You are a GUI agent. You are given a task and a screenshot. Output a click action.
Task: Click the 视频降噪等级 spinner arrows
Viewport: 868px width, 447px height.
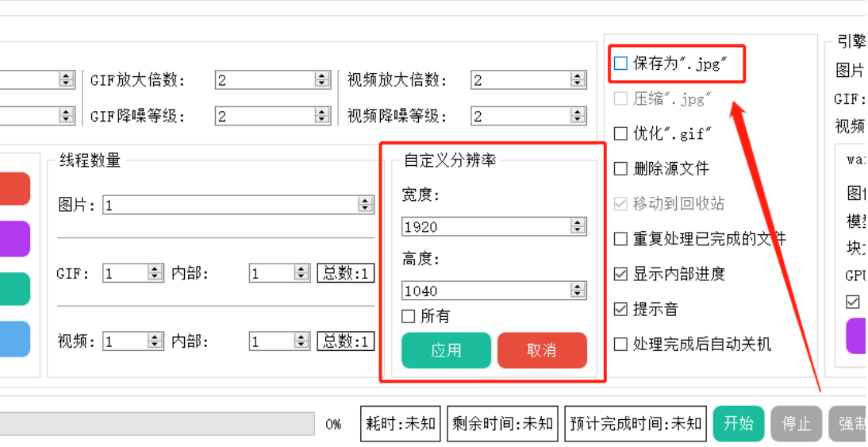pos(578,116)
